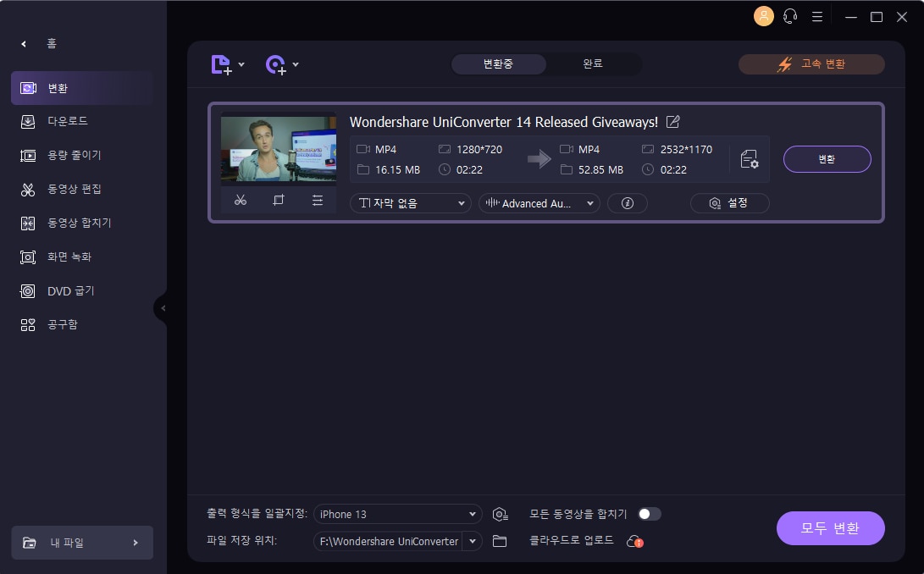
Task: Open the format settings gear beside iPhone 13
Action: coord(500,515)
